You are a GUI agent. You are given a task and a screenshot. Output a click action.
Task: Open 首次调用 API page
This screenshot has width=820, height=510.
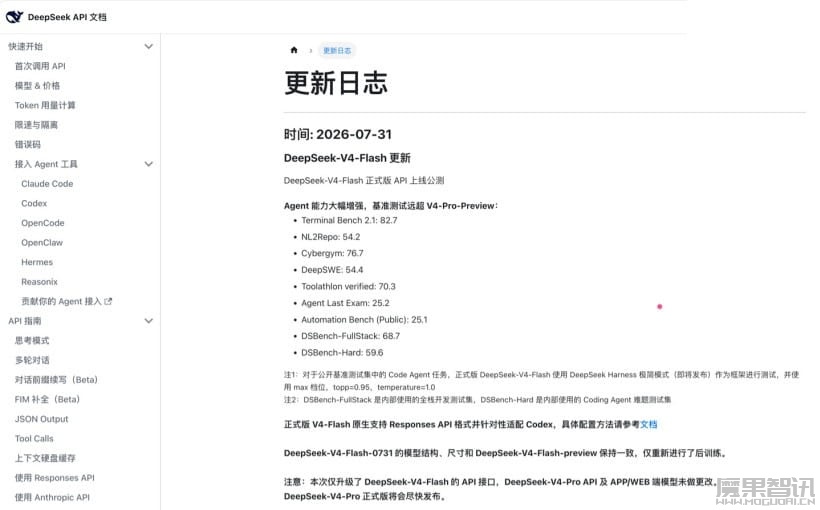click(40, 66)
